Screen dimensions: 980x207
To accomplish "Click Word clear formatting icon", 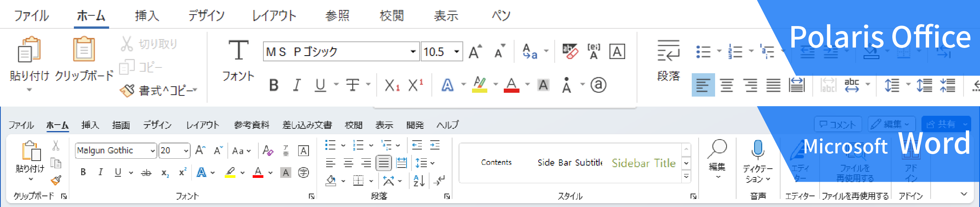I will (268, 150).
